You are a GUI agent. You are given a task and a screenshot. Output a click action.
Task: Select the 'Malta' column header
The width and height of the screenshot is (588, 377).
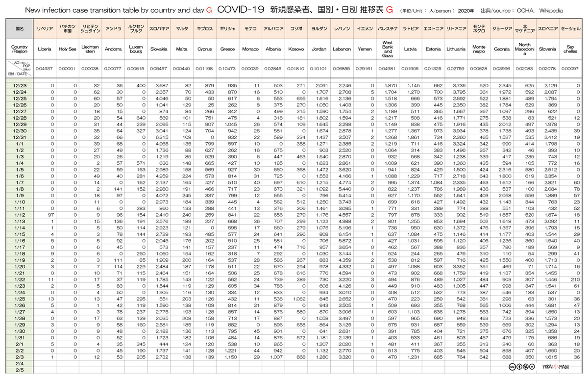coord(182,49)
